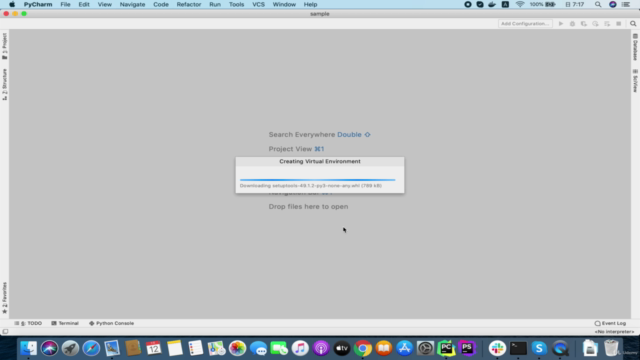The height and width of the screenshot is (360, 640).
Task: Open the File menu
Action: [x=65, y=4]
